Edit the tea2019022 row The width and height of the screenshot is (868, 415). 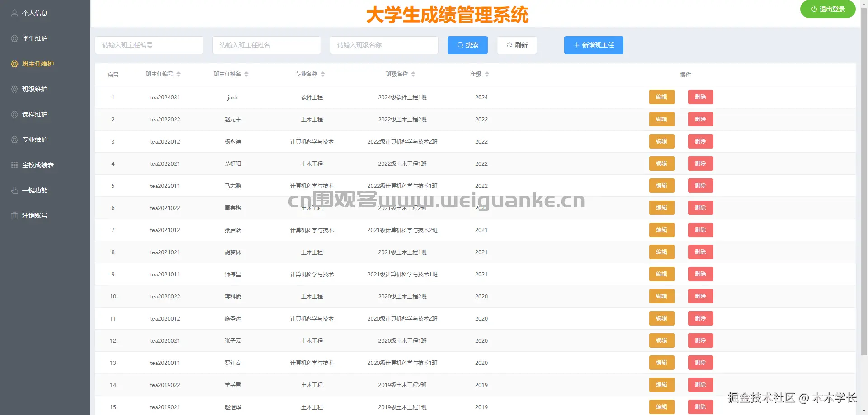tap(661, 385)
